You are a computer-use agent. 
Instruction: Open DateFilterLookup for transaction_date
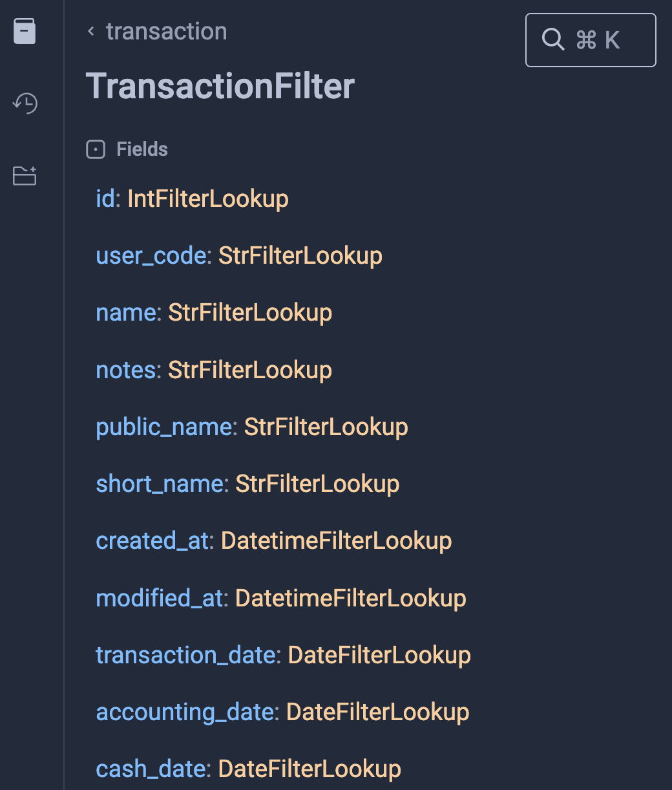379,655
